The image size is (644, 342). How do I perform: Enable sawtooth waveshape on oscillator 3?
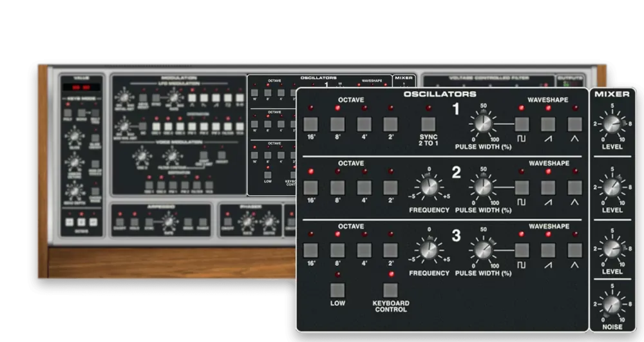(548, 250)
